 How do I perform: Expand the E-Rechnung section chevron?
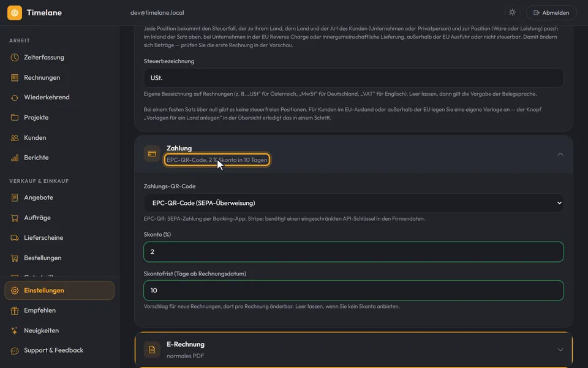coord(560,350)
